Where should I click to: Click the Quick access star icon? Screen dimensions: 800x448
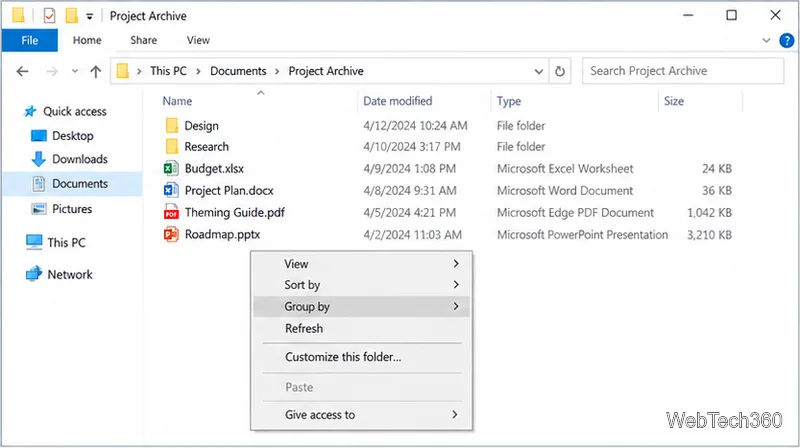coord(30,111)
